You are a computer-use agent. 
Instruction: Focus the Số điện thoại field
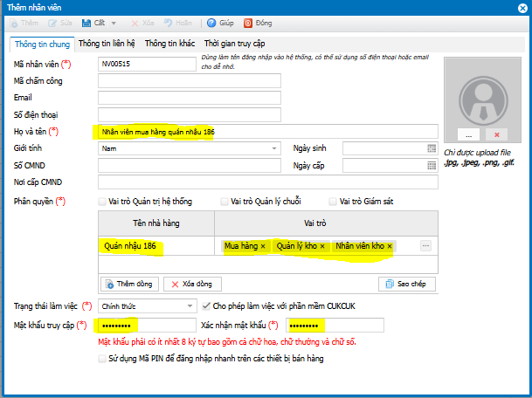pos(190,114)
